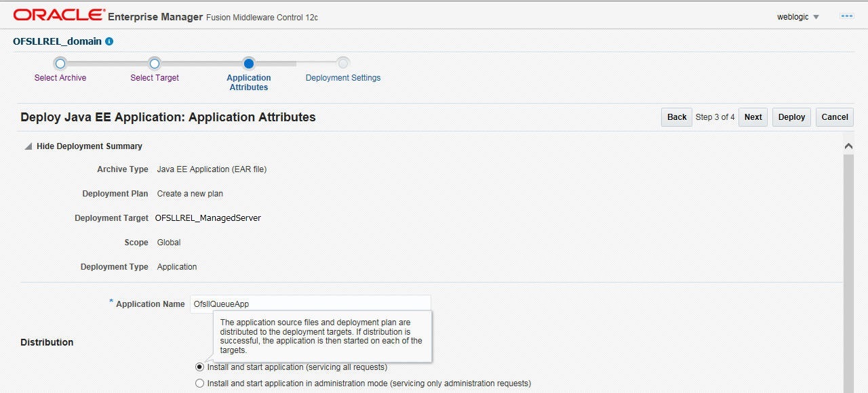The width and height of the screenshot is (868, 393).
Task: Click the Deploy button
Action: pos(791,117)
